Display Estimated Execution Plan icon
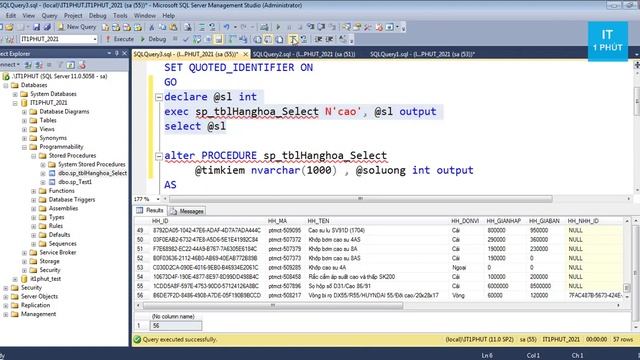The image size is (640, 360). click(x=197, y=39)
